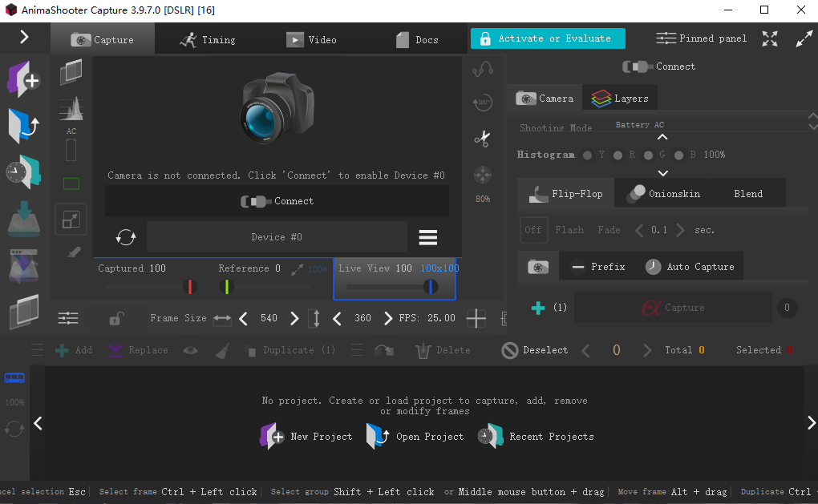Click the collapse arrows icon near Pinned panel
This screenshot has height=504, width=818.
click(x=770, y=38)
